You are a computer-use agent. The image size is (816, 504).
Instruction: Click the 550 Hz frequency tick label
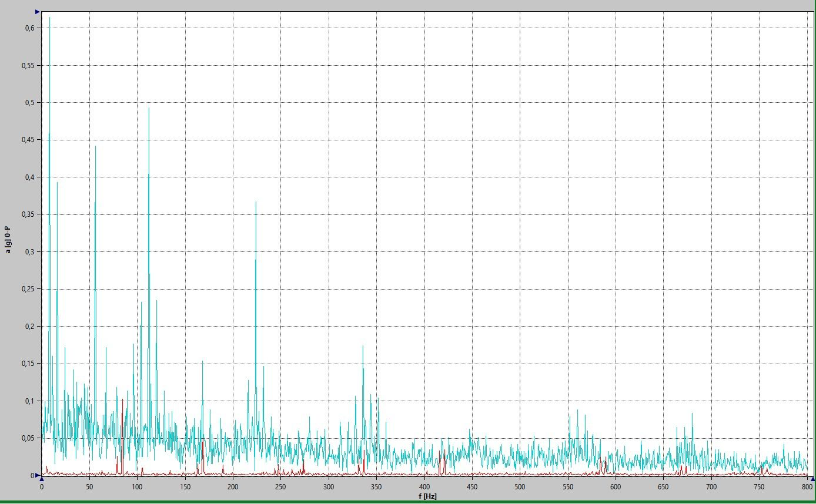tap(568, 487)
